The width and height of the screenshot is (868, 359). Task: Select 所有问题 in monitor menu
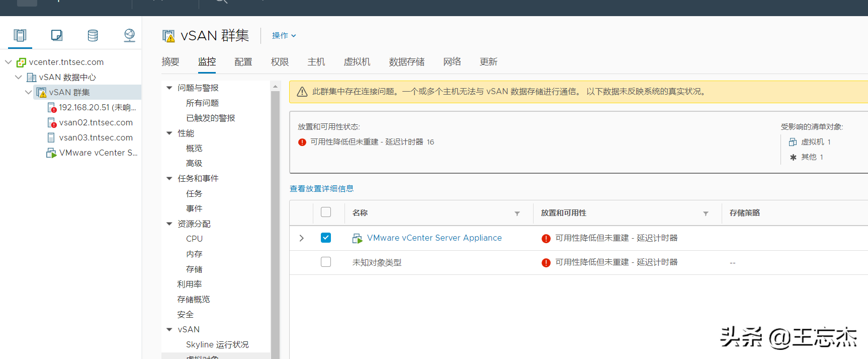pos(202,103)
